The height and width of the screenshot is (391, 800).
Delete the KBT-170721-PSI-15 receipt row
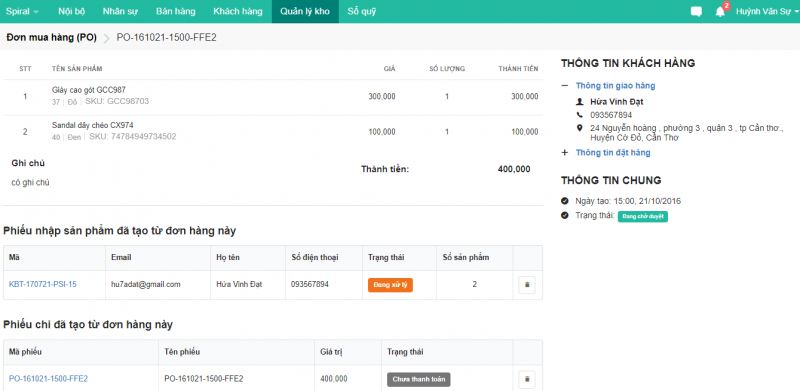click(x=527, y=285)
